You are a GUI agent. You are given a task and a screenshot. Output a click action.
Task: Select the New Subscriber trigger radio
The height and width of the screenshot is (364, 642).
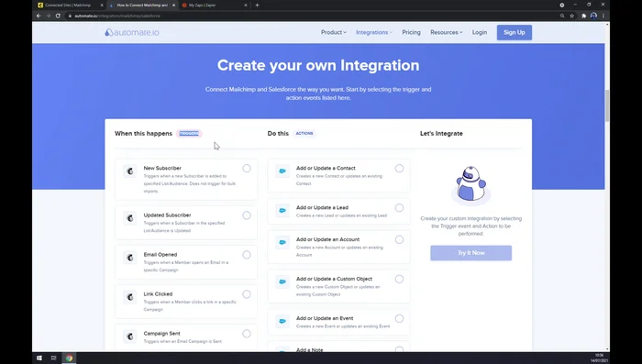tap(247, 169)
